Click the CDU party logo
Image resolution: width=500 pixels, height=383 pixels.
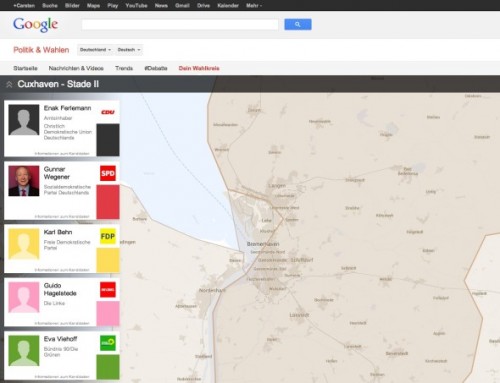pyautogui.click(x=108, y=112)
